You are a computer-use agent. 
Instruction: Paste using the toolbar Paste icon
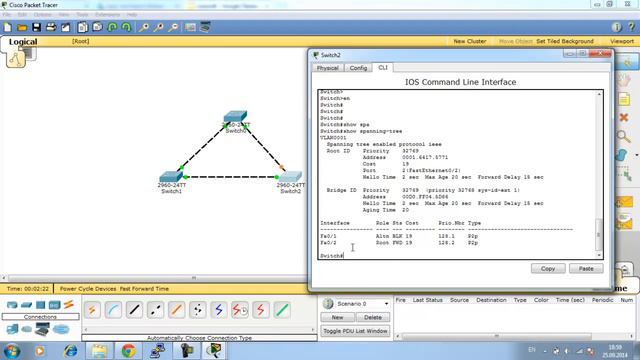(97, 27)
